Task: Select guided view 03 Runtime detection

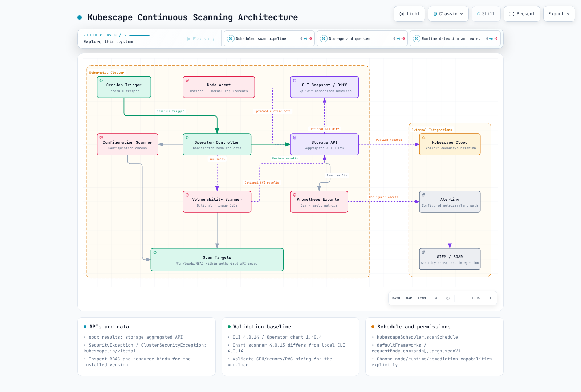Action: click(455, 38)
